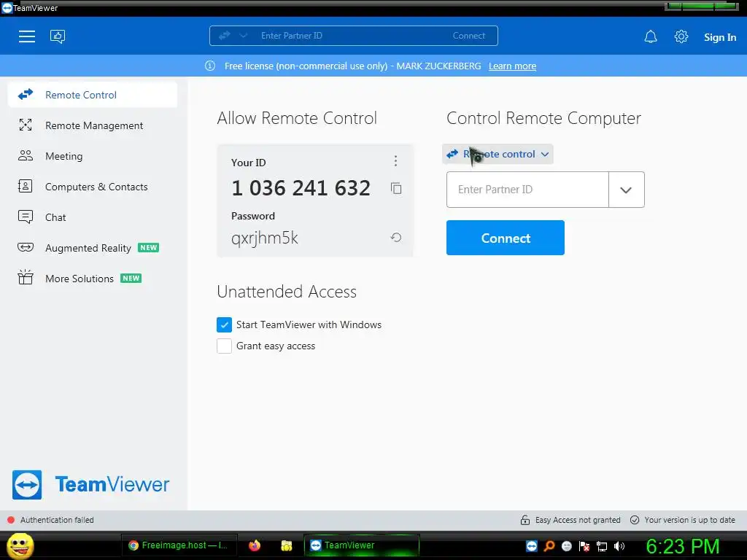Click the main Enter Partner ID field
Screen dimensions: 747x560
[527, 190]
